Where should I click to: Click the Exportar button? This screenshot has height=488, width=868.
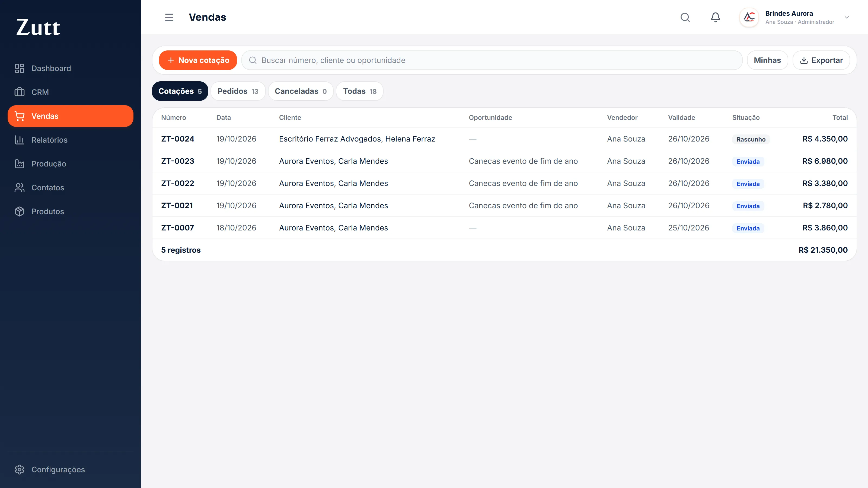[821, 60]
